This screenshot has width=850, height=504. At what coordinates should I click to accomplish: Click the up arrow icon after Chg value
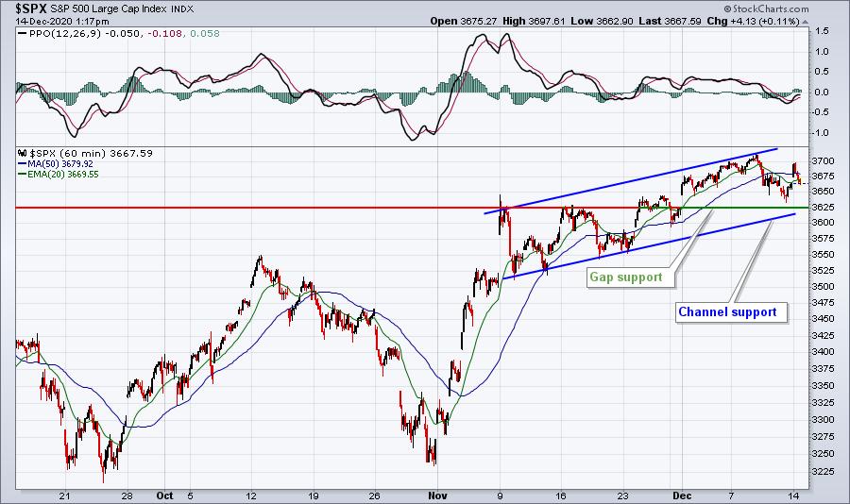pyautogui.click(x=805, y=23)
